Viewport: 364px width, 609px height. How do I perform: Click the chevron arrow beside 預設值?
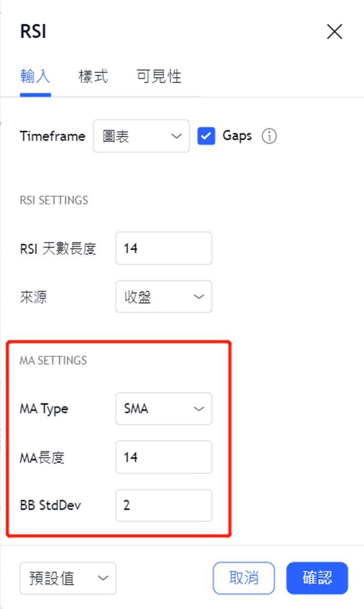pos(103,578)
